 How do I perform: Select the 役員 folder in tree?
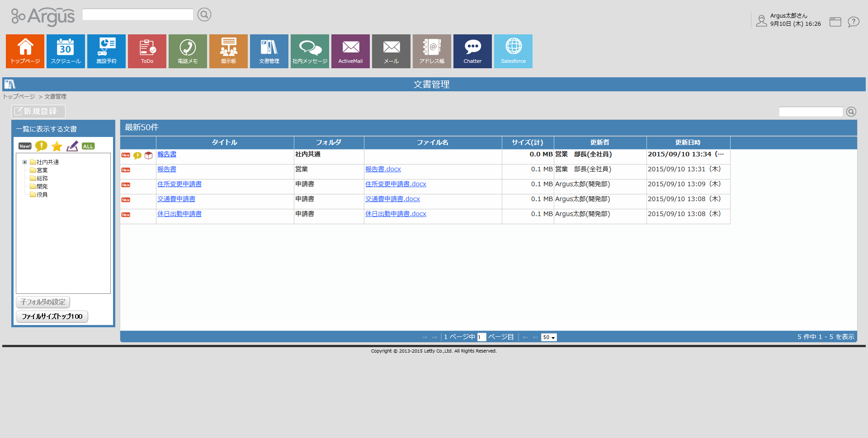pos(42,194)
